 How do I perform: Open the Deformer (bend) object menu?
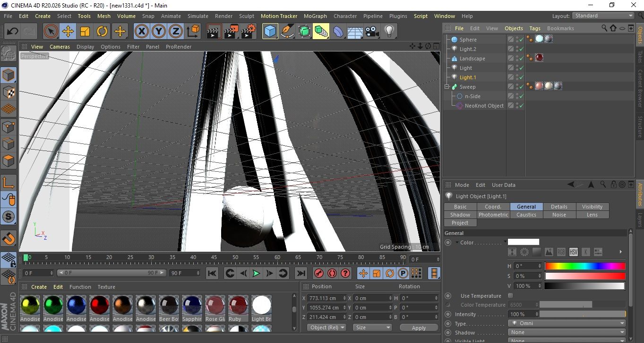(x=338, y=32)
